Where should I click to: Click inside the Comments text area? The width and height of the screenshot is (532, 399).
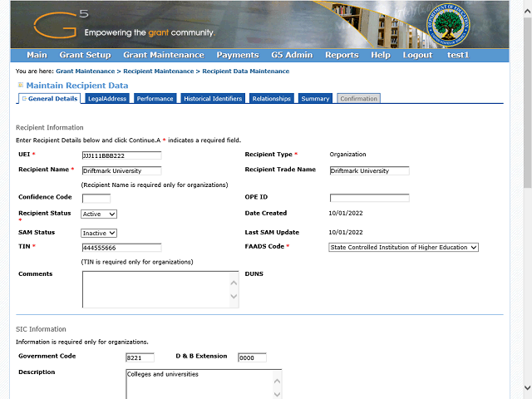(156, 289)
